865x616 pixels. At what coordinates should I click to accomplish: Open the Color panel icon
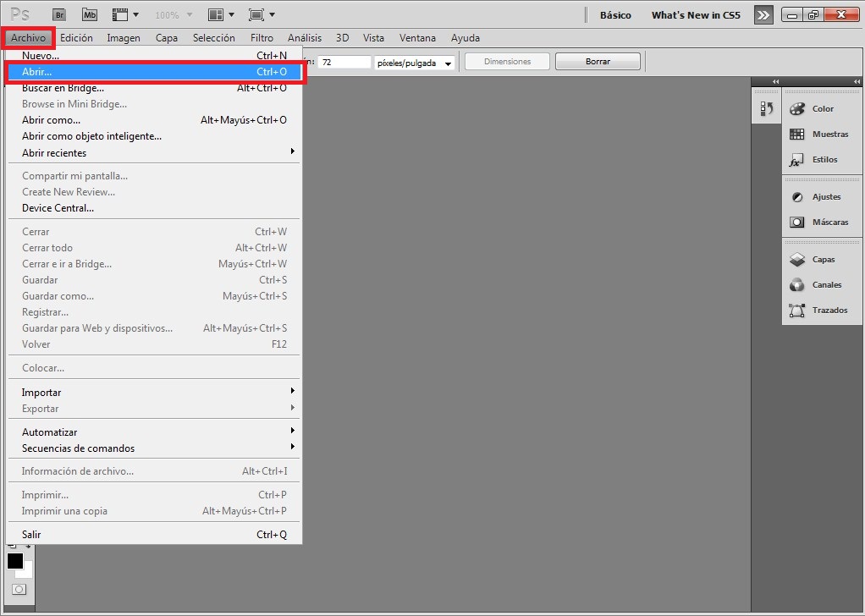796,108
